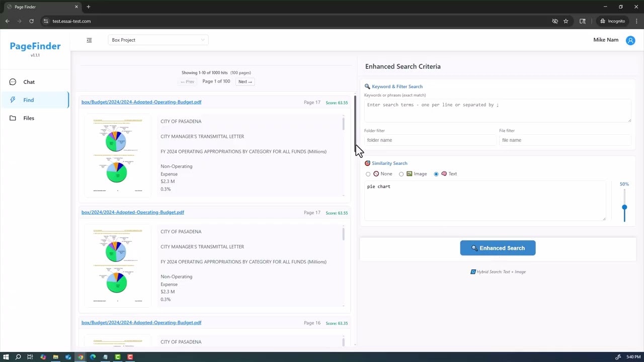Screen dimensions: 644x362
Task: Click the Similarity Search target icon
Action: 367,163
